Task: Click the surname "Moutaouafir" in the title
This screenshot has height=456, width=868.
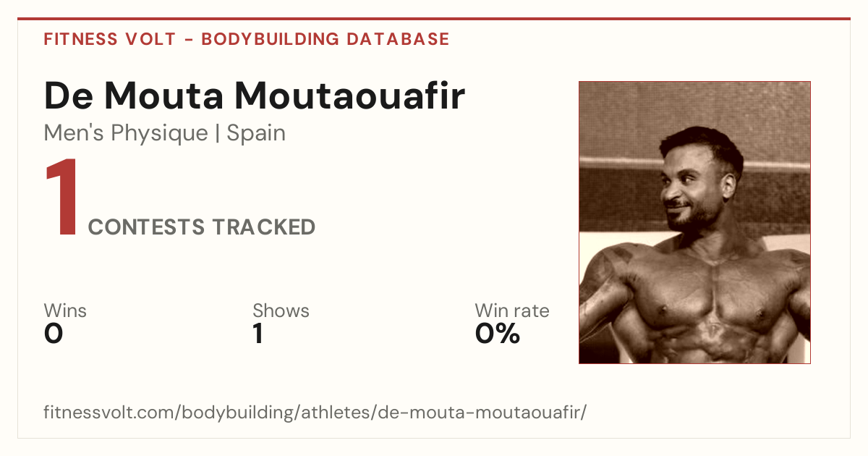Action: pos(349,96)
